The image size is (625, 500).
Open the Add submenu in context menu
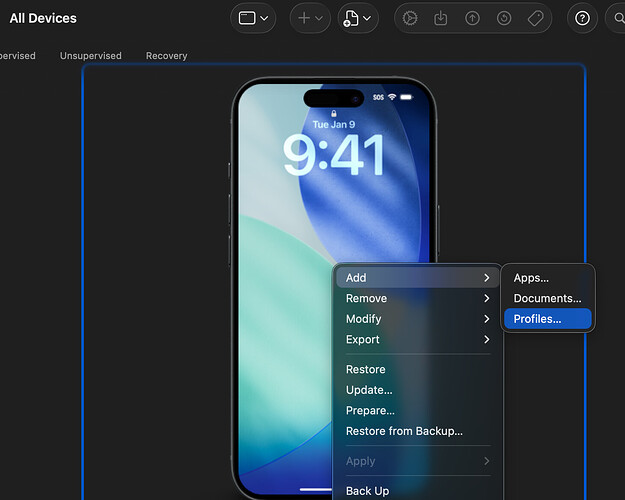tap(417, 278)
